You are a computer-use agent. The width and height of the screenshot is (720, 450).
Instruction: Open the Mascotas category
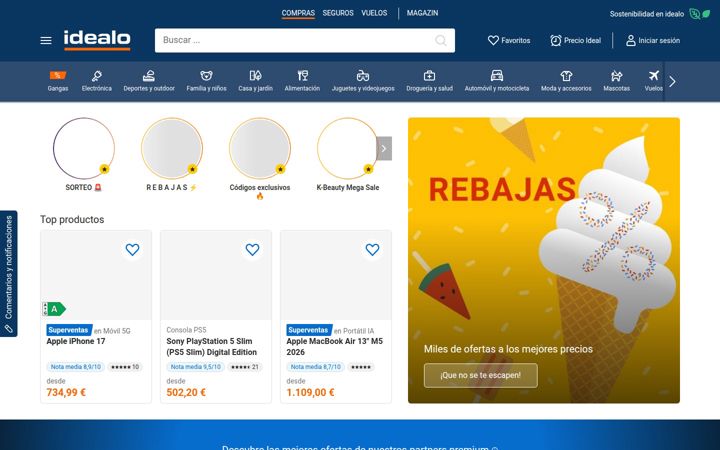616,81
